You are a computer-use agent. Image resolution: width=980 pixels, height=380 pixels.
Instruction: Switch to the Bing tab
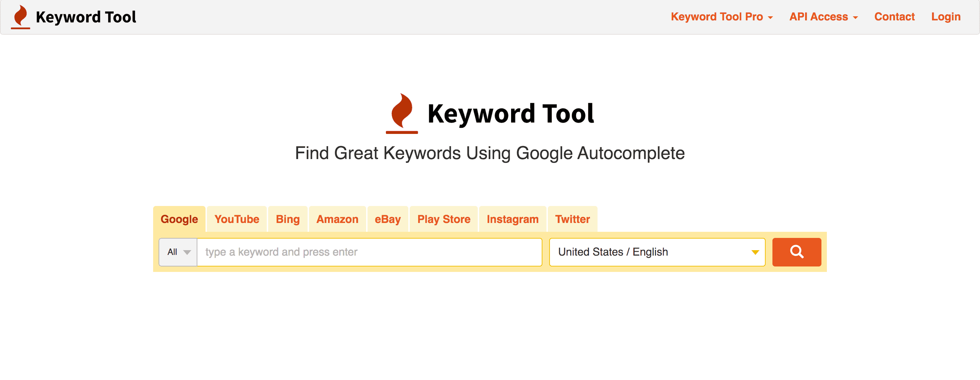point(288,219)
